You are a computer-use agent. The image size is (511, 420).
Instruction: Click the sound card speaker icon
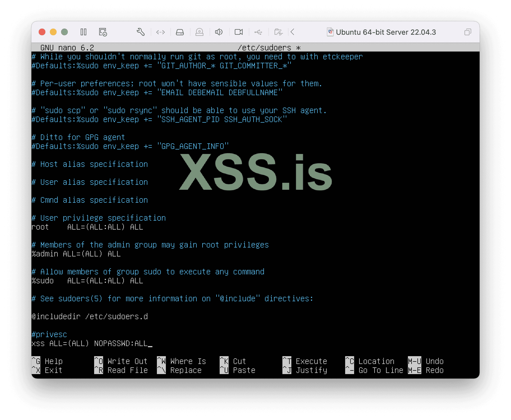click(x=219, y=32)
